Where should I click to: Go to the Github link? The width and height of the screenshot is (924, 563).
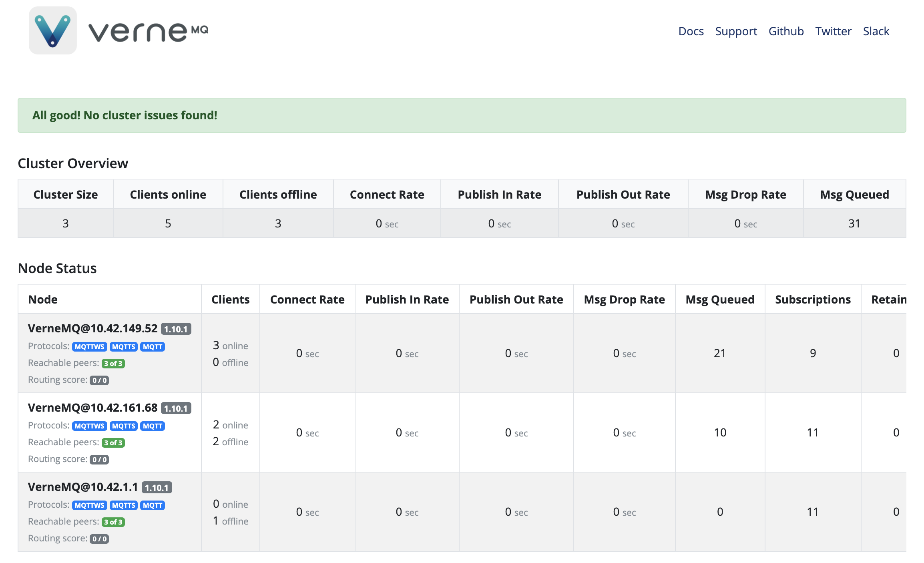pyautogui.click(x=786, y=31)
